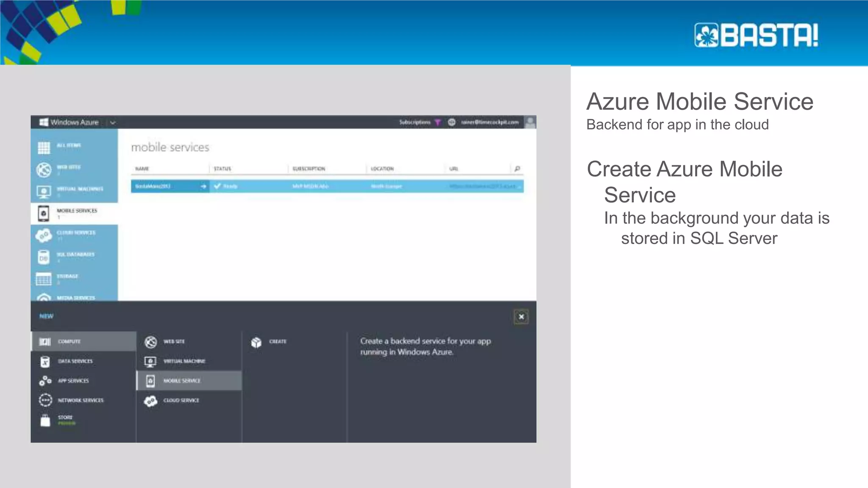Choose Mobile Service in the new menu
868x488 pixels.
coord(189,381)
